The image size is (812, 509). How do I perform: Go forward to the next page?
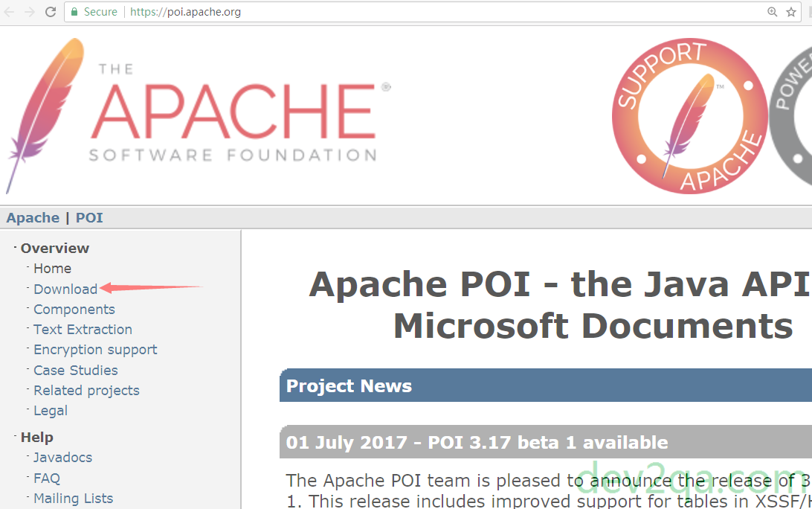point(30,12)
